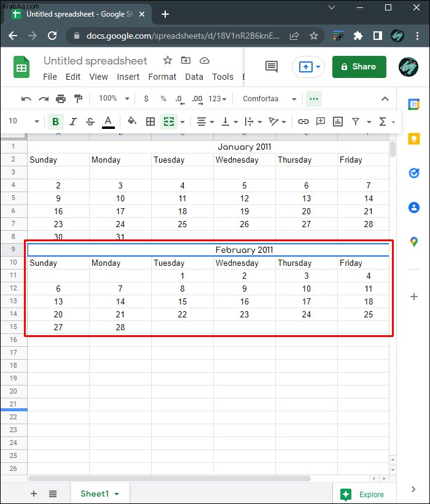The width and height of the screenshot is (430, 504).
Task: Open the Format menu
Action: (x=162, y=77)
